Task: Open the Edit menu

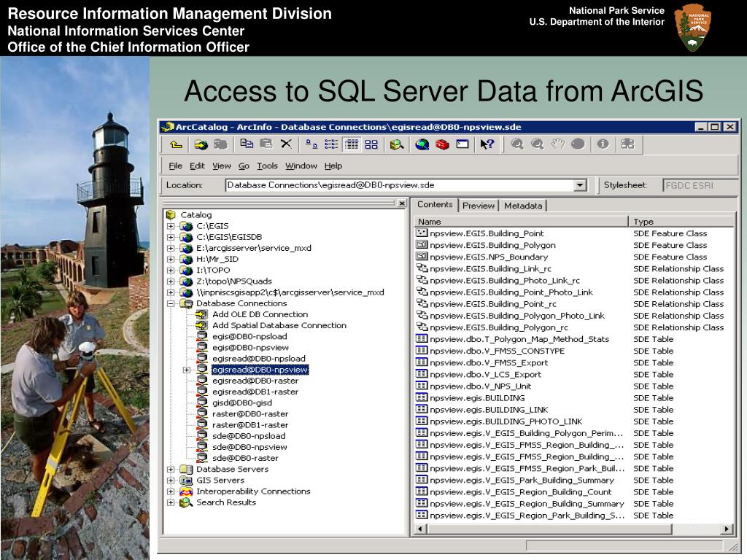Action: pyautogui.click(x=197, y=166)
